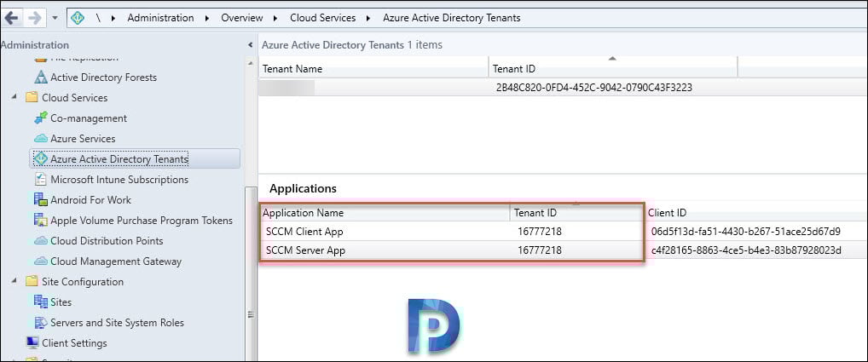Click the Back navigation arrow

(x=12, y=18)
